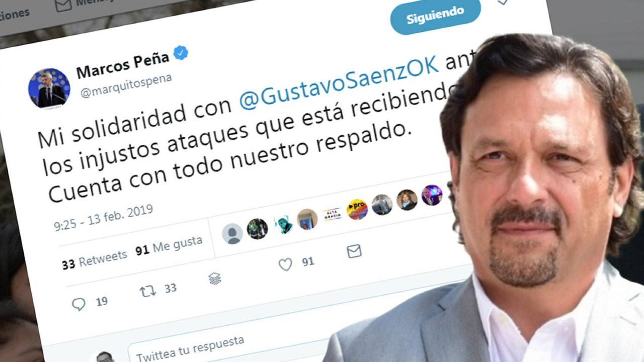Toggle the Siguiendo follow button
The image size is (644, 362).
[435, 16]
